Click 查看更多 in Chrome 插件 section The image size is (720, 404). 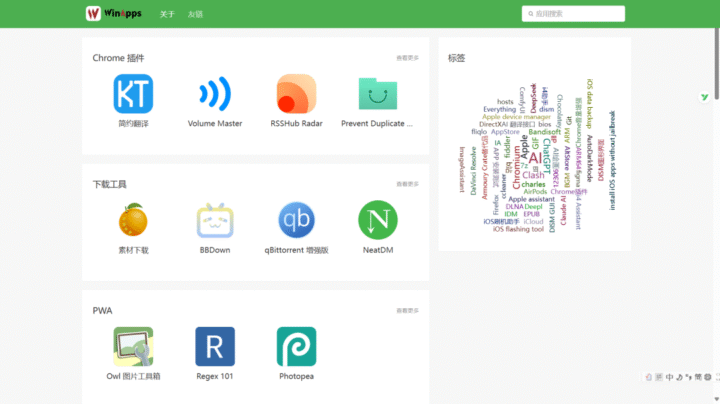tap(407, 58)
